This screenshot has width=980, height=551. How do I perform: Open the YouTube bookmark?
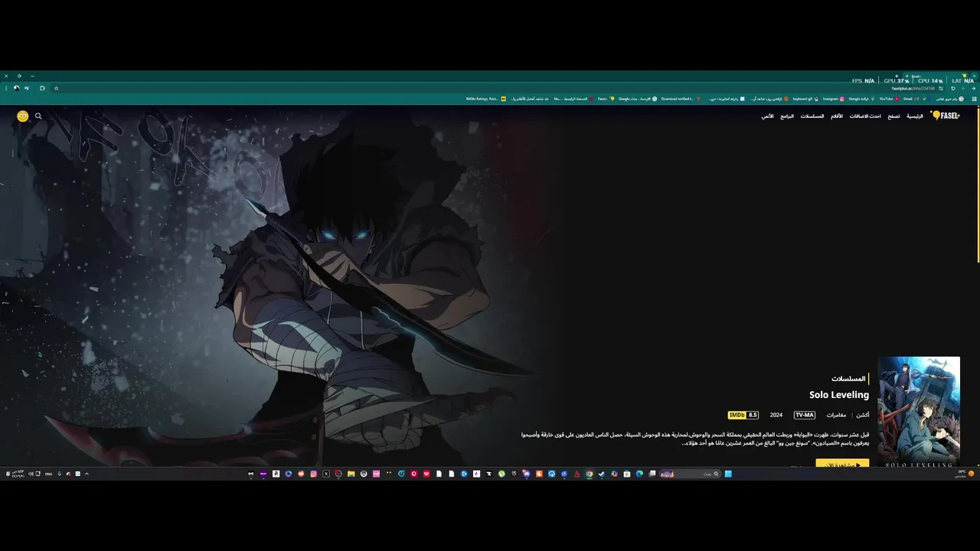(889, 99)
